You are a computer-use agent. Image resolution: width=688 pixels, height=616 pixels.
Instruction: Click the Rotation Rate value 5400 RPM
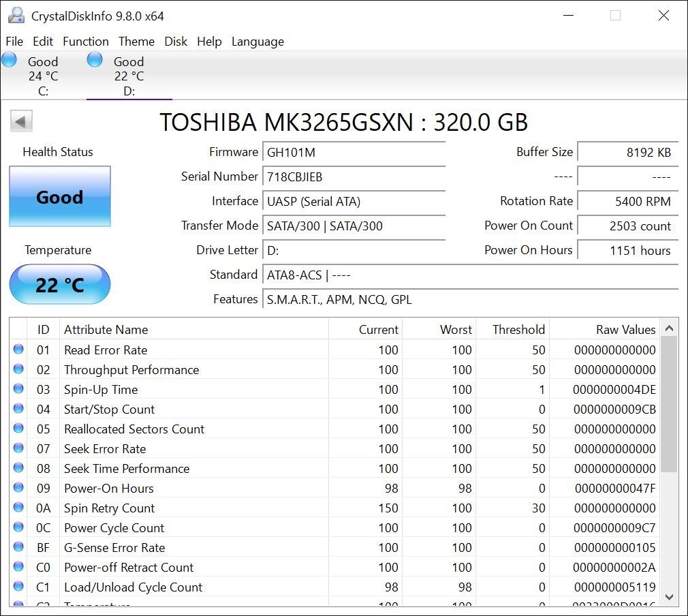pyautogui.click(x=628, y=202)
